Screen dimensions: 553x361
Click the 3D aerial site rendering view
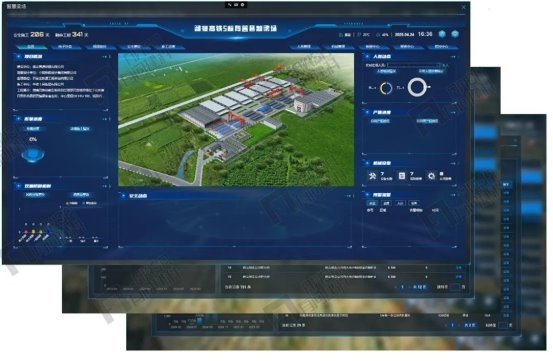[x=236, y=119]
